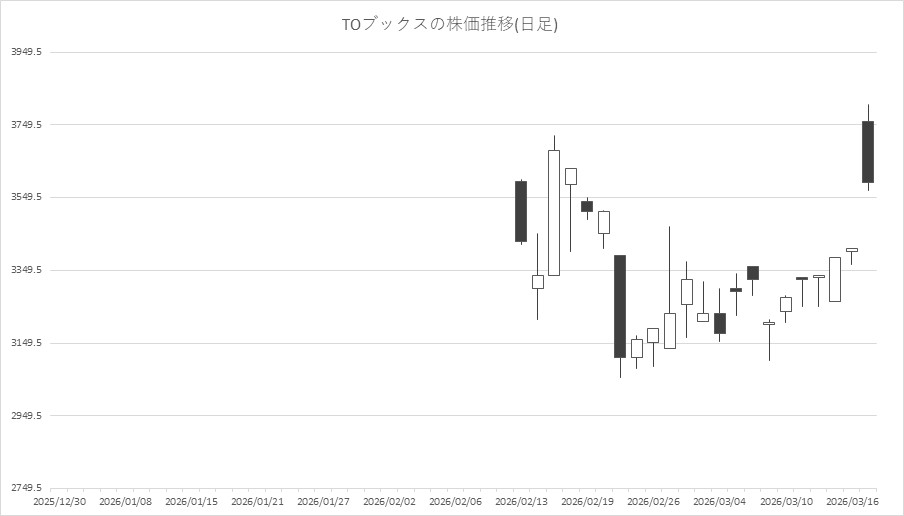Image resolution: width=904 pixels, height=516 pixels.
Task: Click the 2026/02/13 date label
Action: (x=521, y=501)
